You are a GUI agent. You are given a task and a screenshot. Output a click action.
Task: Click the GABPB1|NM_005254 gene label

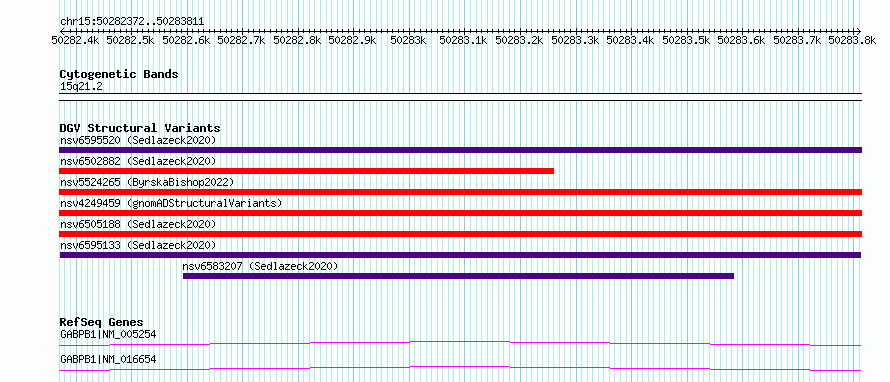(108, 334)
